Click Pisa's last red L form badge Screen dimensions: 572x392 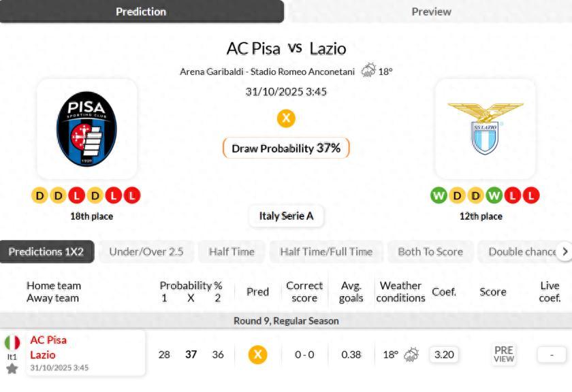132,196
